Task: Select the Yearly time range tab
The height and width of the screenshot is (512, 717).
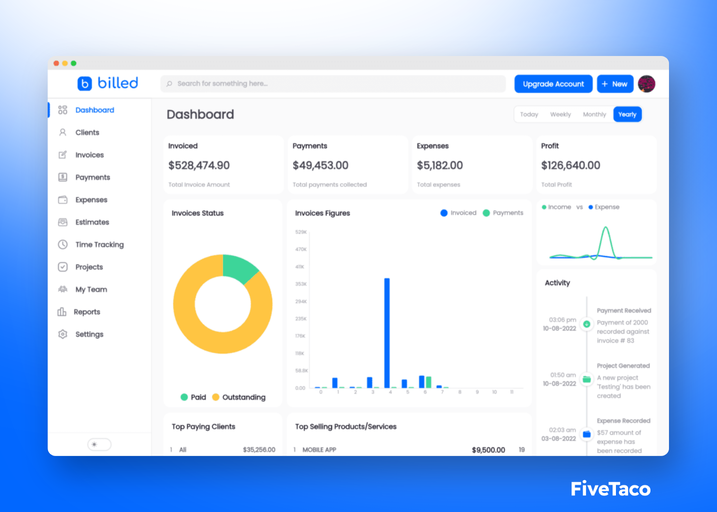Action: point(627,114)
